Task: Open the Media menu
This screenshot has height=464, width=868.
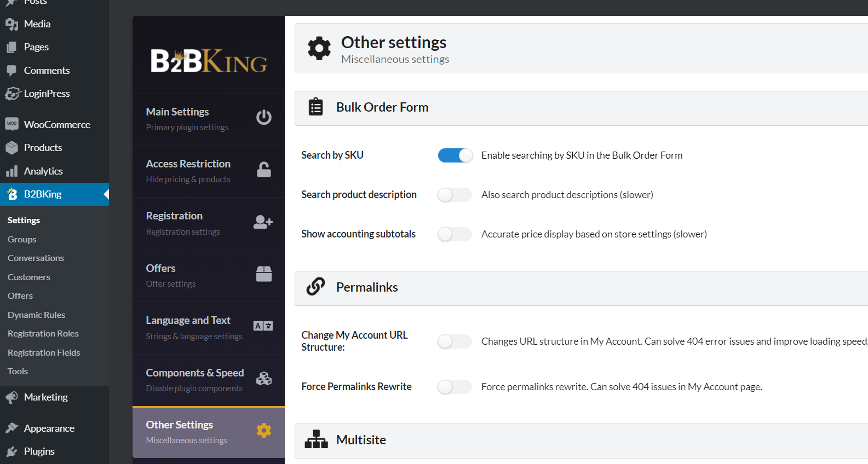Action: pos(54,24)
